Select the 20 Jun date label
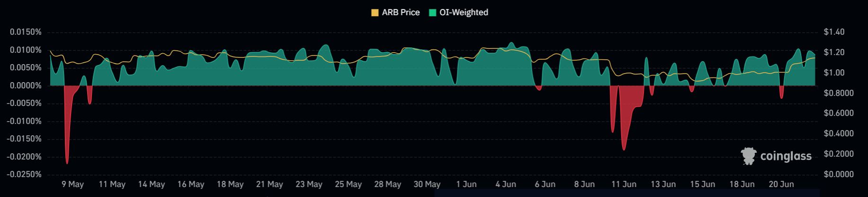 [x=781, y=184]
